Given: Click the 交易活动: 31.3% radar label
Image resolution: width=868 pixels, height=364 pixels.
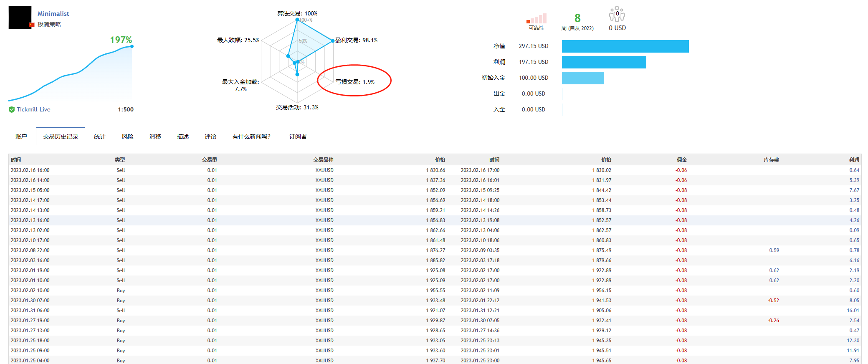Looking at the screenshot, I should click(297, 107).
